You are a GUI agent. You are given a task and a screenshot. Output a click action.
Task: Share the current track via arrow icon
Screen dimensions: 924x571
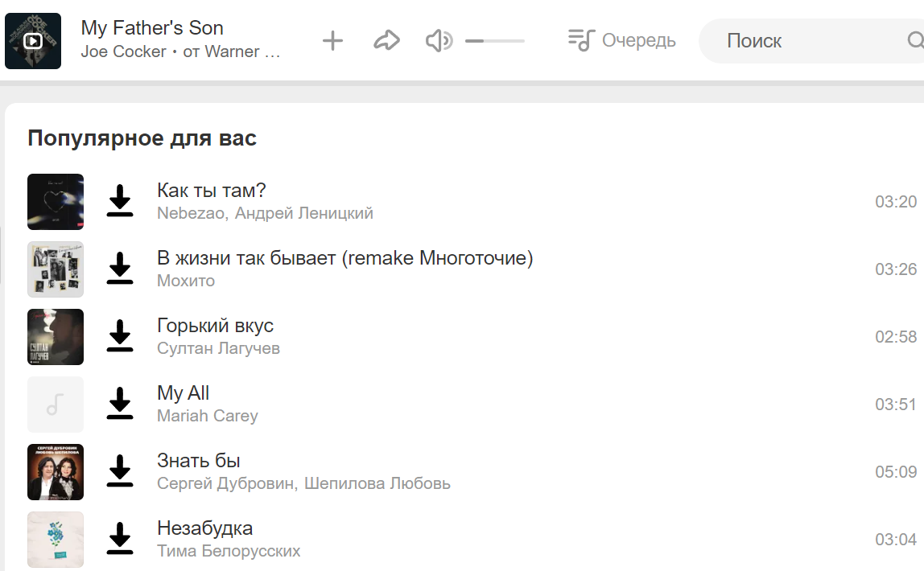(x=386, y=41)
